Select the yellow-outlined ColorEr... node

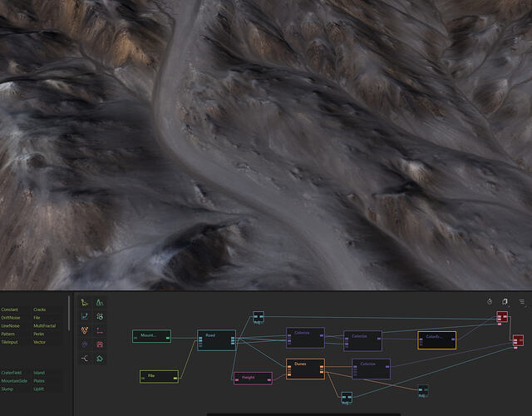(436, 340)
